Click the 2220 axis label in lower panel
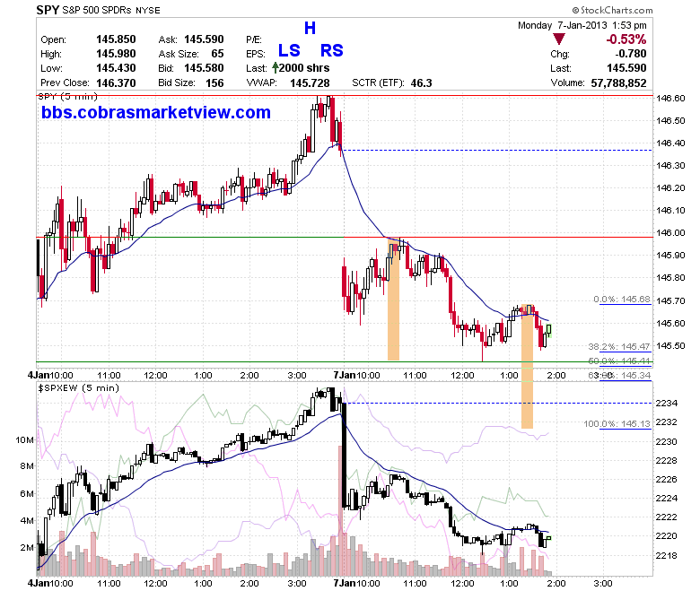Screen dimensions: 700x591 [x=666, y=535]
